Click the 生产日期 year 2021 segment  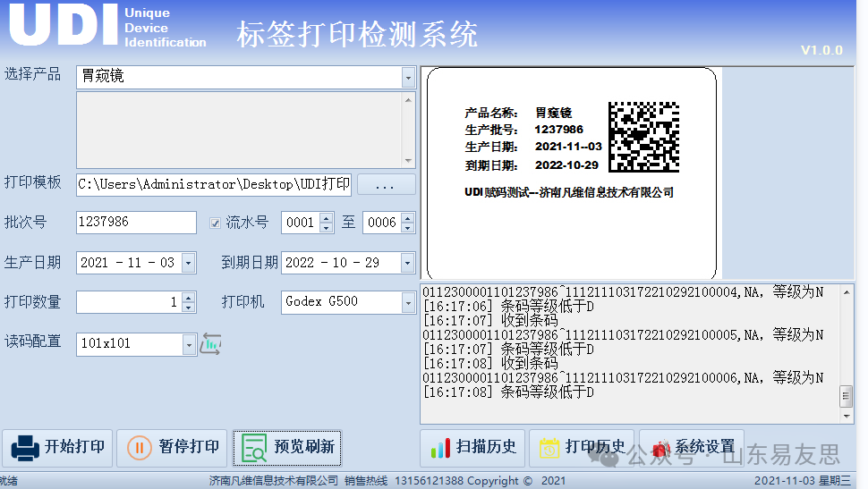95,263
